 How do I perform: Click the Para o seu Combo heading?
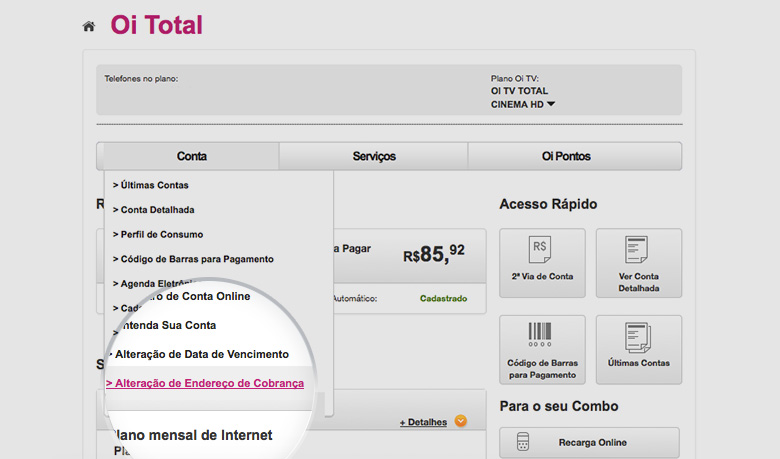pyautogui.click(x=559, y=406)
